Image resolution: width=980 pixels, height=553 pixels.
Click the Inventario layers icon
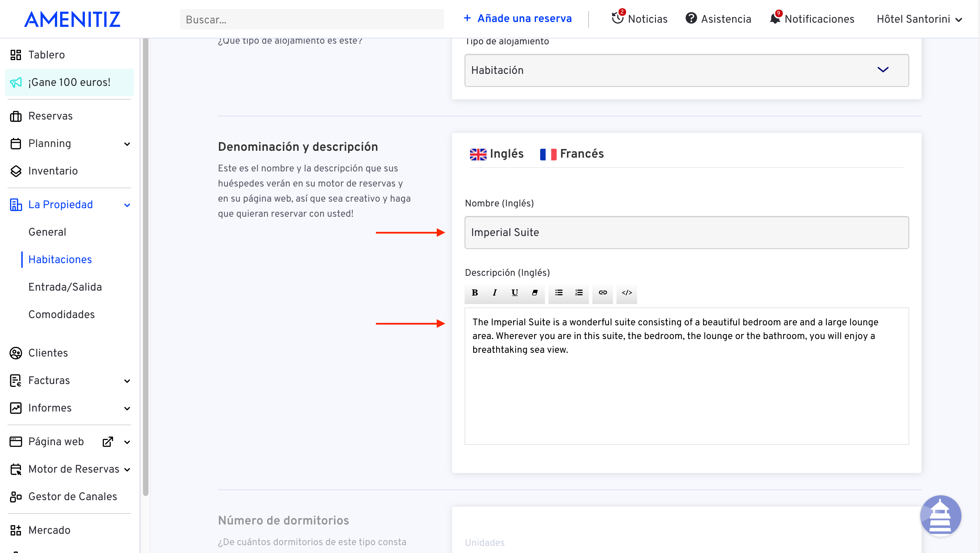[x=15, y=171]
